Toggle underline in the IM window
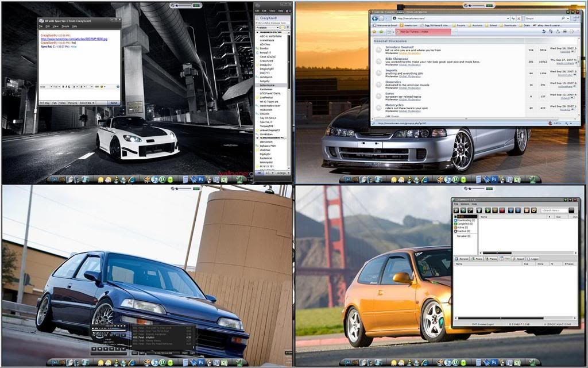The width and height of the screenshot is (588, 368). (69, 87)
